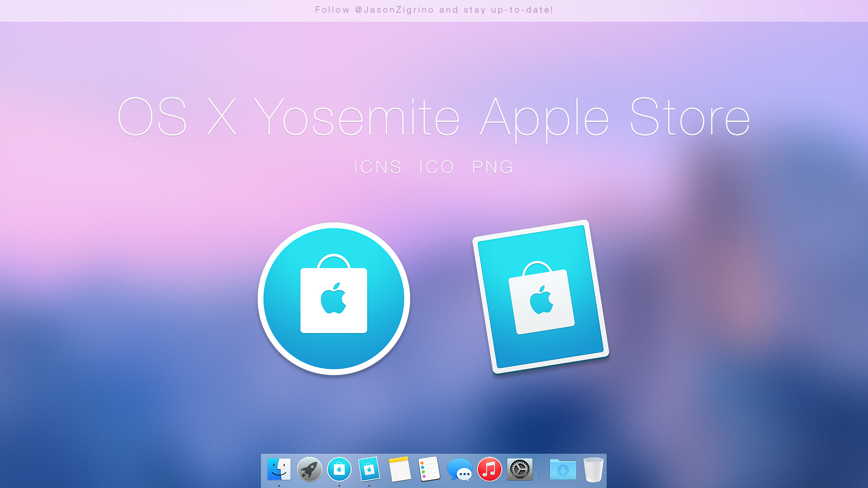Launch Launchpad rocket icon in the dock
This screenshot has height=488, width=868.
[x=309, y=470]
